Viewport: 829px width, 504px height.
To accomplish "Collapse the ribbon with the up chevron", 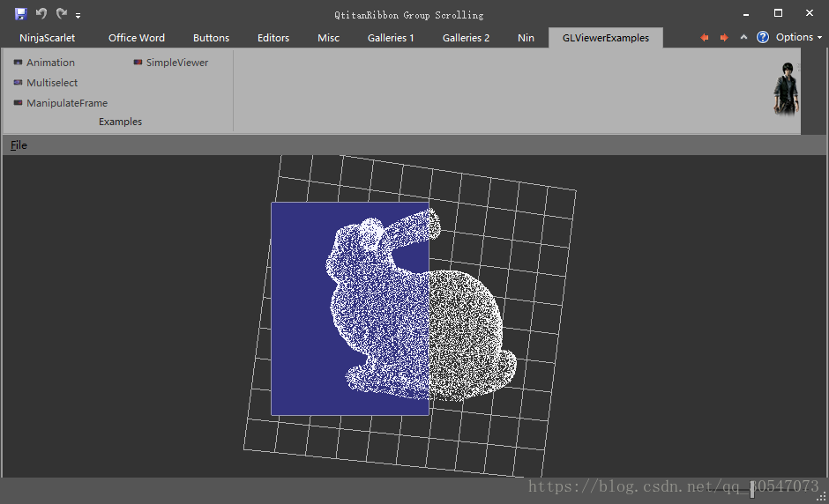I will pyautogui.click(x=743, y=37).
